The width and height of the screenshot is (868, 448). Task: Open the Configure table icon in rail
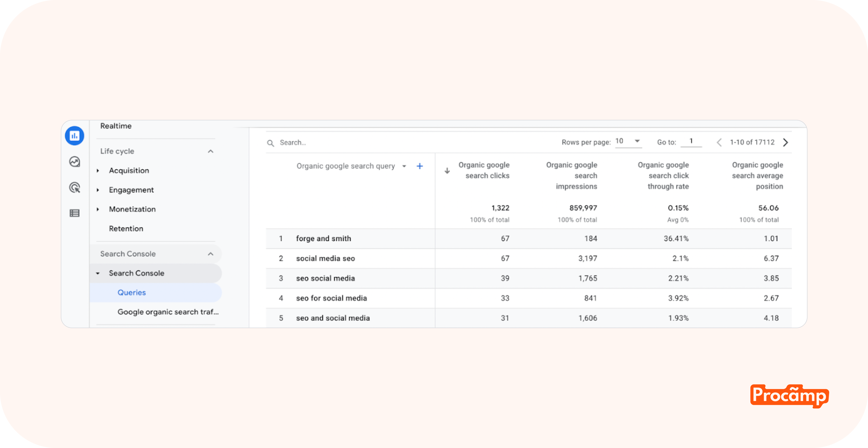[74, 213]
